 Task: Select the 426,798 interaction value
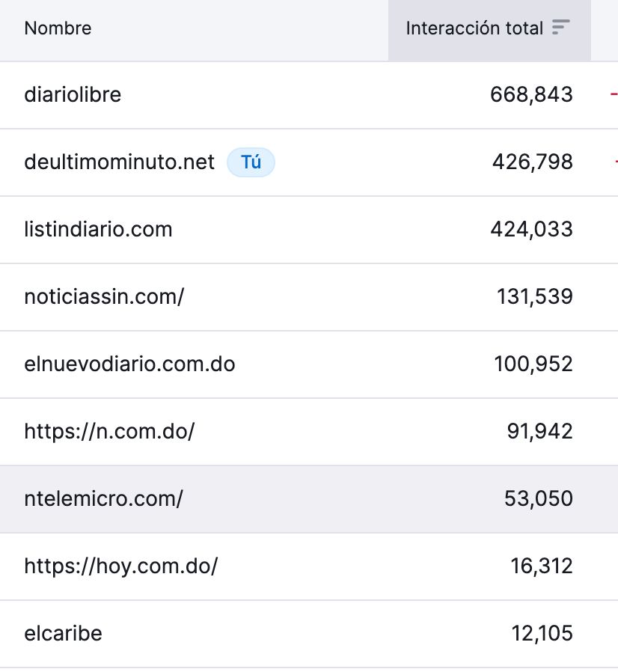[532, 162]
